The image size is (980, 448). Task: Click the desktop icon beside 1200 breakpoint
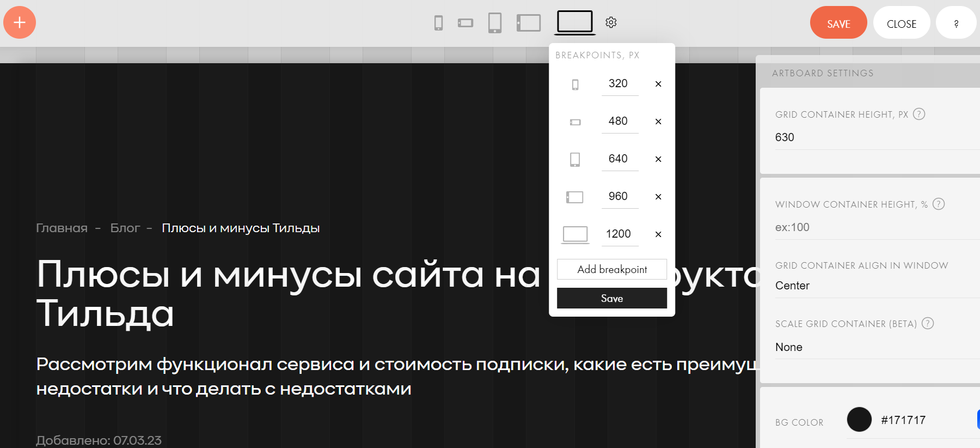pyautogui.click(x=575, y=234)
